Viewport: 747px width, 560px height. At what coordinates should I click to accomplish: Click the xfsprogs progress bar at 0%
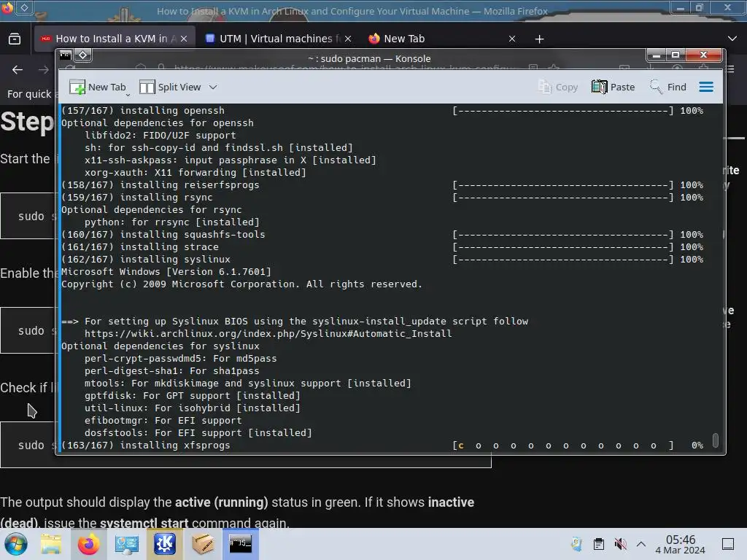(563, 446)
